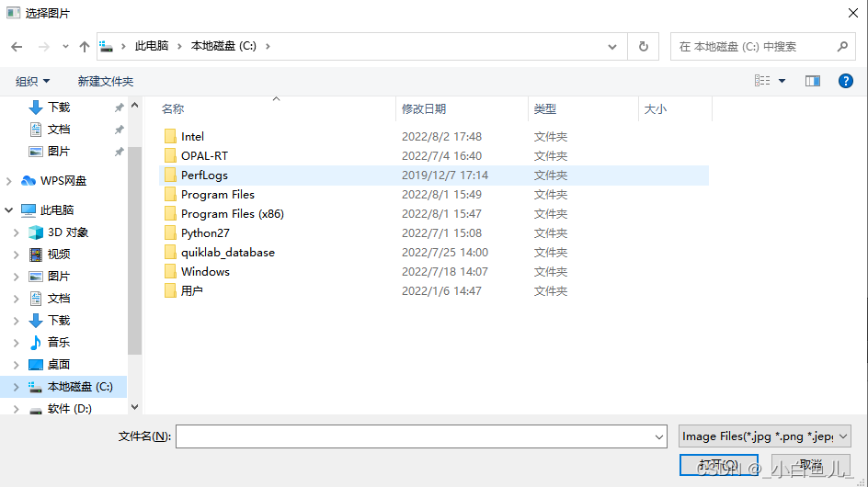Select the 用户 folder icon
This screenshot has width=868, height=487.
pos(170,291)
